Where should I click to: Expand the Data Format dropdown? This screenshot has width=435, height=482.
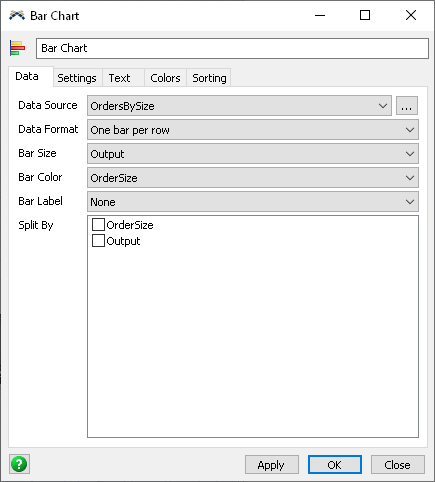coord(253,130)
